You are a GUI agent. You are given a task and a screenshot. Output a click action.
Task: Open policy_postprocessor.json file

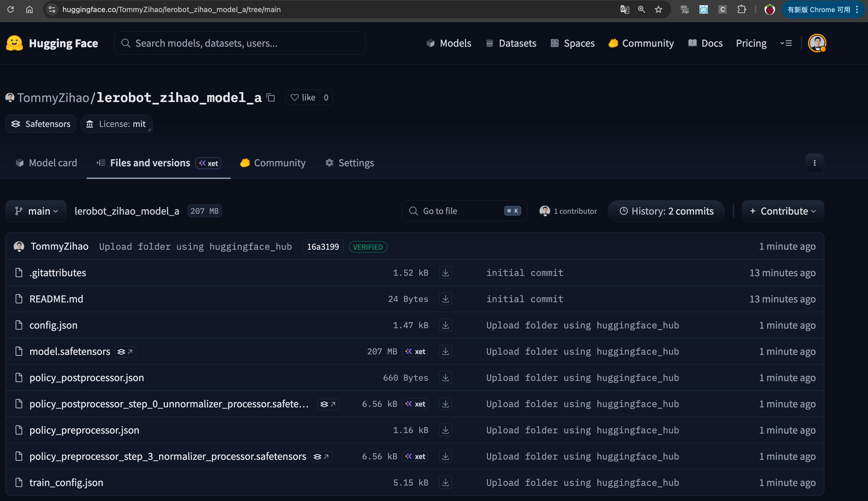(87, 377)
